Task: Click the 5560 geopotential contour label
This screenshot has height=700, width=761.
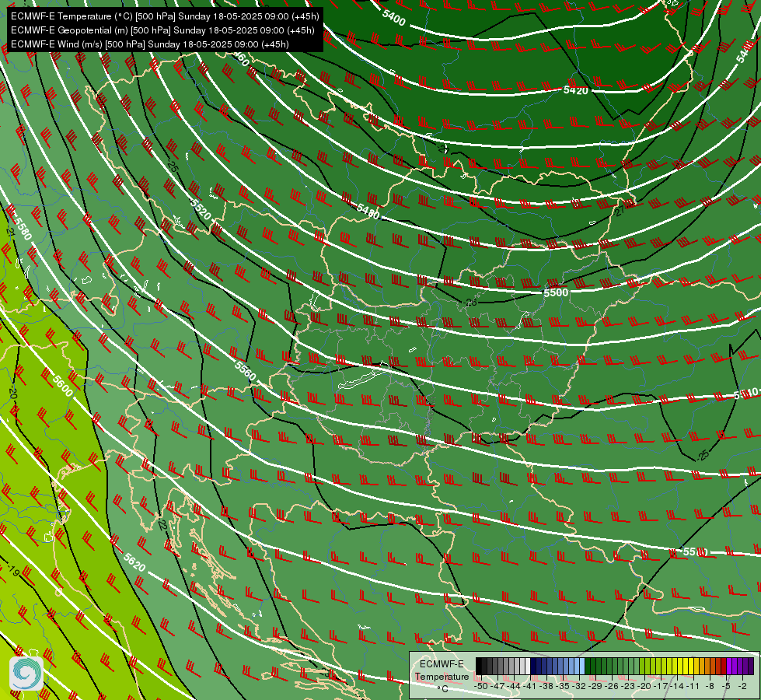Action: [245, 371]
